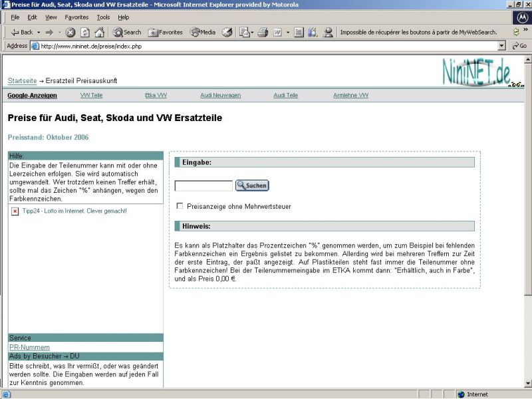Image resolution: width=532 pixels, height=399 pixels.
Task: Open the Audi Teile ad link
Action: (286, 95)
